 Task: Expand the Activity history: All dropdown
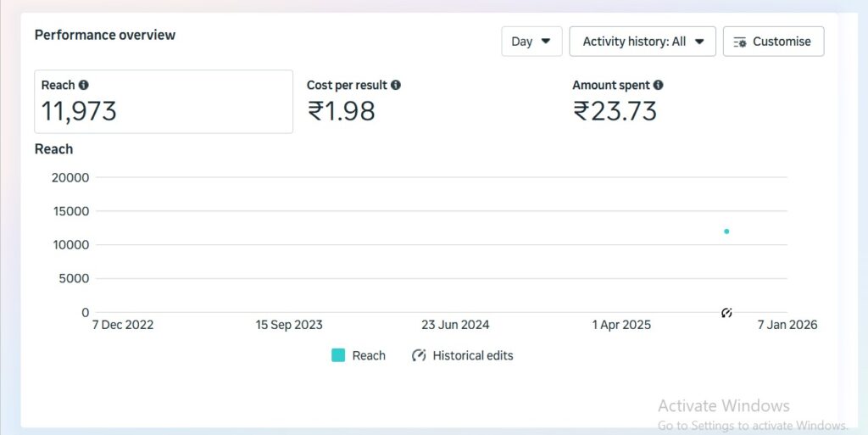[643, 41]
